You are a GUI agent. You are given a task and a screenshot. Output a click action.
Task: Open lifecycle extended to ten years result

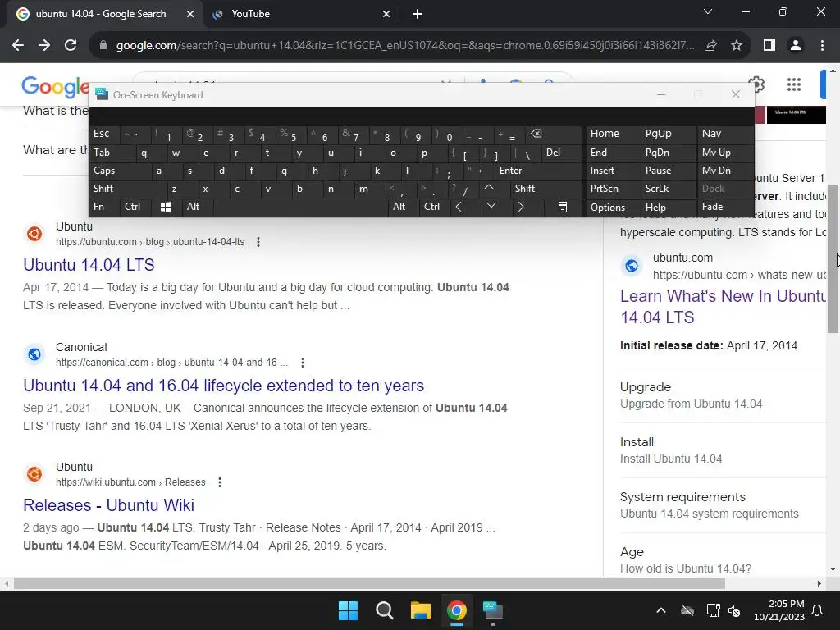point(223,386)
